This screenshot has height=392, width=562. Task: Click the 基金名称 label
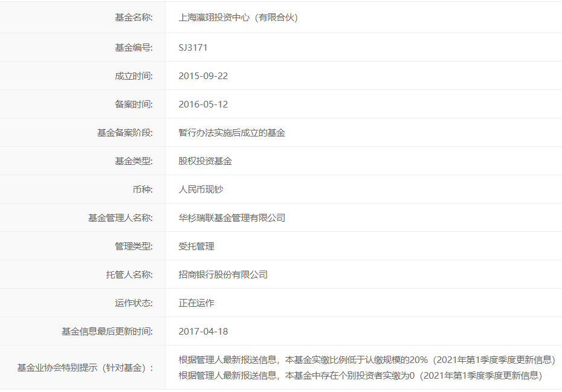(x=134, y=18)
